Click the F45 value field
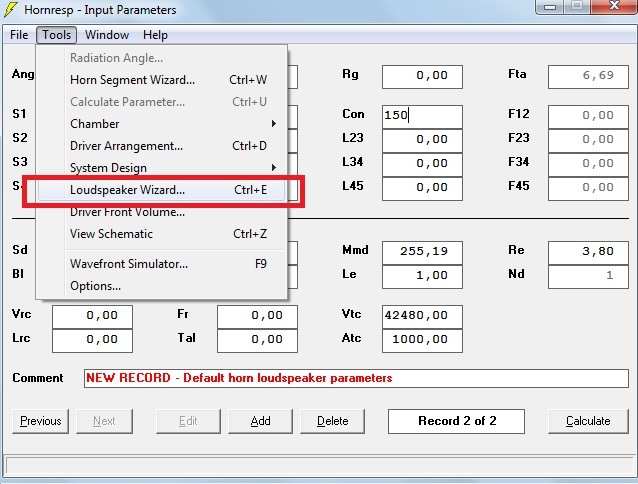Image resolution: width=638 pixels, height=484 pixels. 588,189
